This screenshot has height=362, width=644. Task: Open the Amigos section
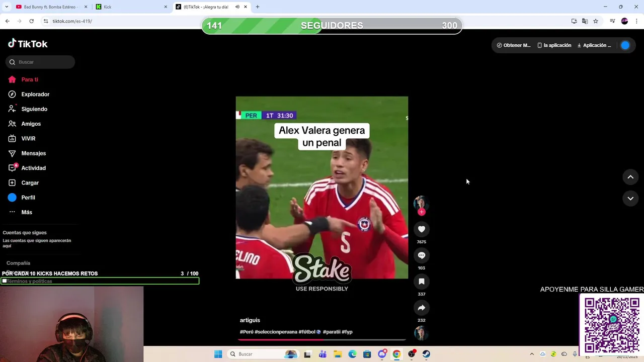click(x=24, y=124)
